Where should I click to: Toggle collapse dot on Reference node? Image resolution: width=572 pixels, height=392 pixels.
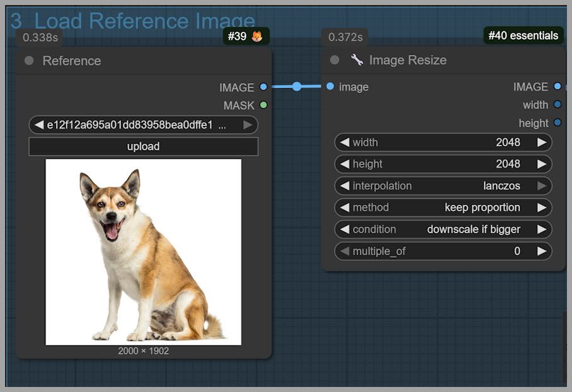click(x=29, y=61)
